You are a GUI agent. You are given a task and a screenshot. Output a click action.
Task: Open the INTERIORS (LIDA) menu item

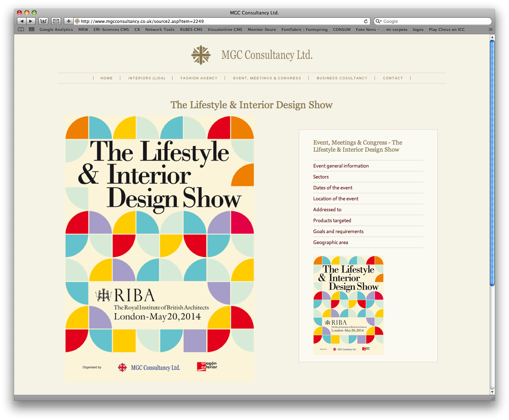point(147,78)
